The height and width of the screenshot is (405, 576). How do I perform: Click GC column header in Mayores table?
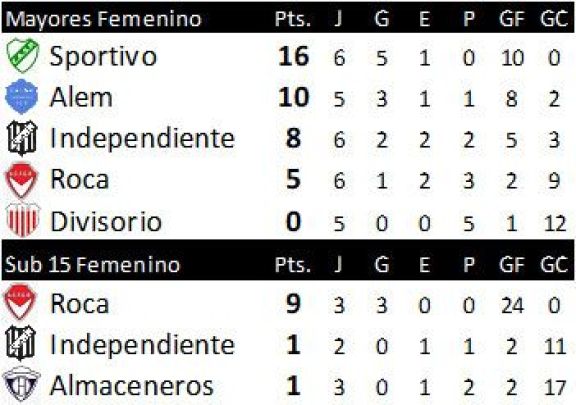pos(554,19)
